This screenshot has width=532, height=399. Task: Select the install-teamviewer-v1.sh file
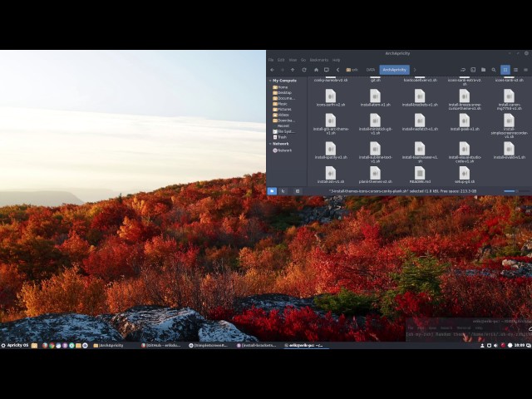point(420,152)
